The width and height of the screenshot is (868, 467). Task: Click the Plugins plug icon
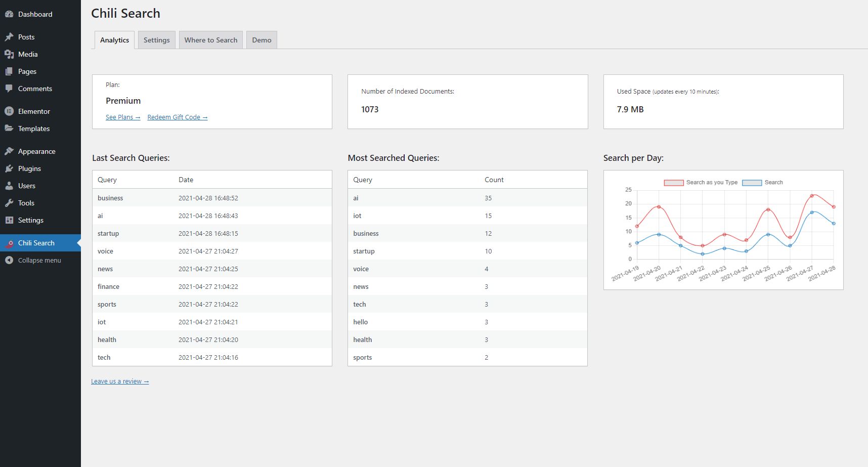9,168
